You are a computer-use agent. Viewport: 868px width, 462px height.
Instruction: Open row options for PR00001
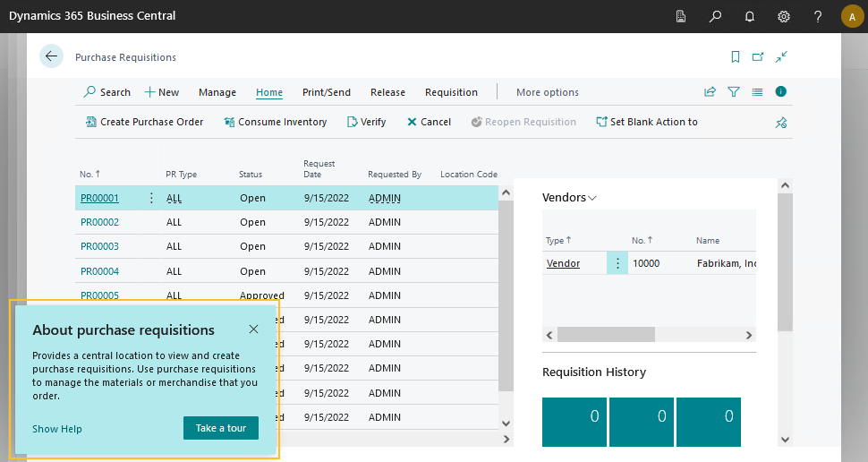point(150,198)
